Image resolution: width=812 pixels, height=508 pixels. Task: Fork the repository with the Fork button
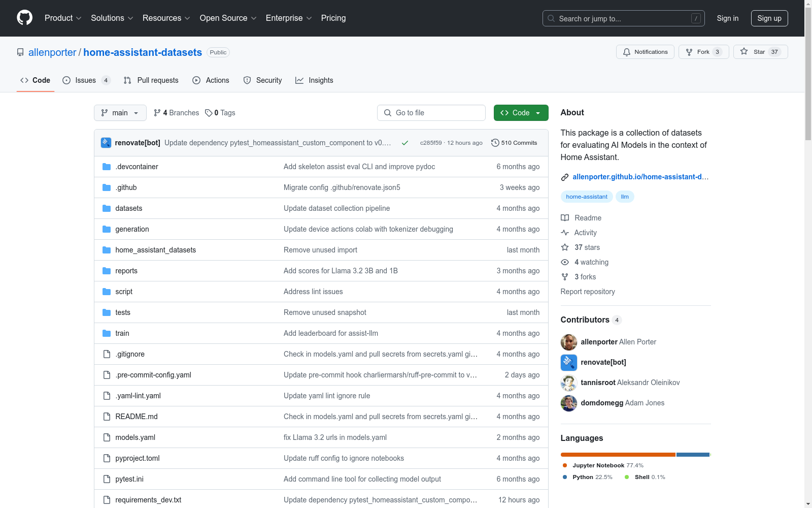[703, 52]
